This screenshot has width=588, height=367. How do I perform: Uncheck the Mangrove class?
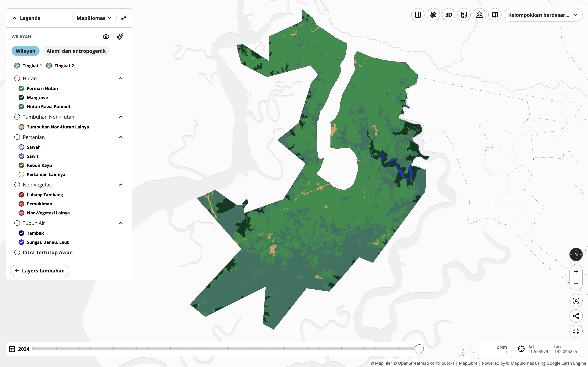click(x=21, y=98)
